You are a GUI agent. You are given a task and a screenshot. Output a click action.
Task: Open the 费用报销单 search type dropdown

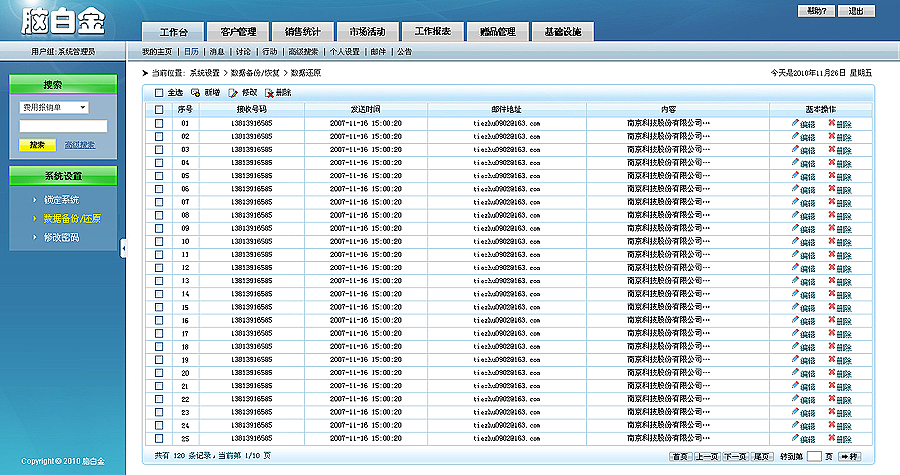pyautogui.click(x=54, y=107)
